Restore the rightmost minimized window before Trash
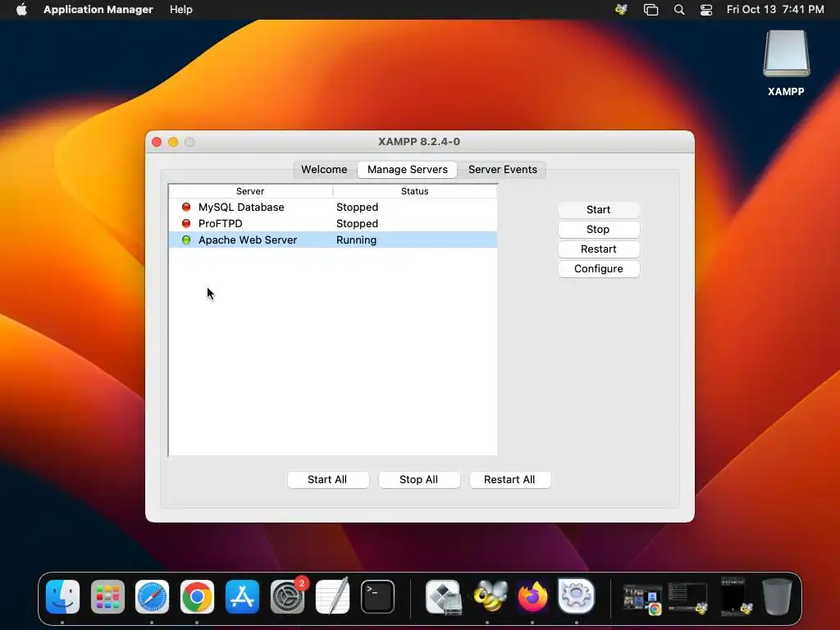840x630 pixels. coord(737,596)
